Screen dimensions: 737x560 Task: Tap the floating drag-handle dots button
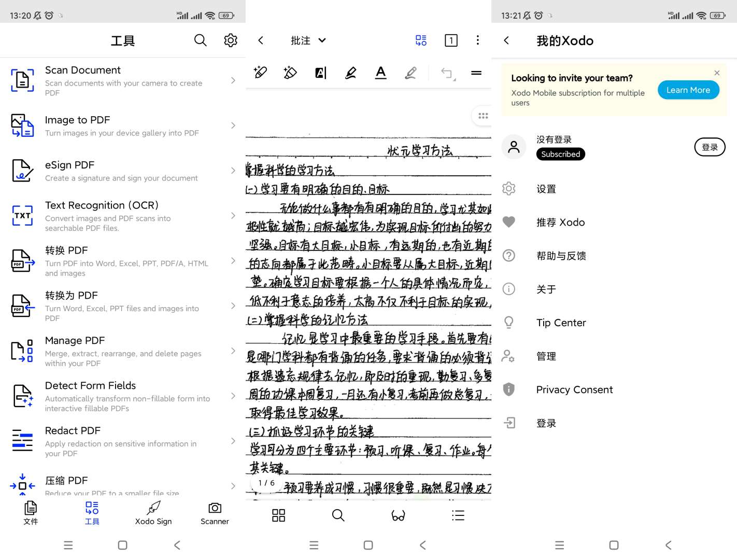click(x=483, y=116)
